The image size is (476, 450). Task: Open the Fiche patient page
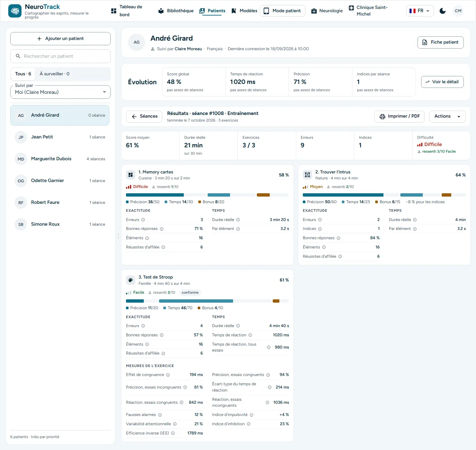click(x=440, y=42)
